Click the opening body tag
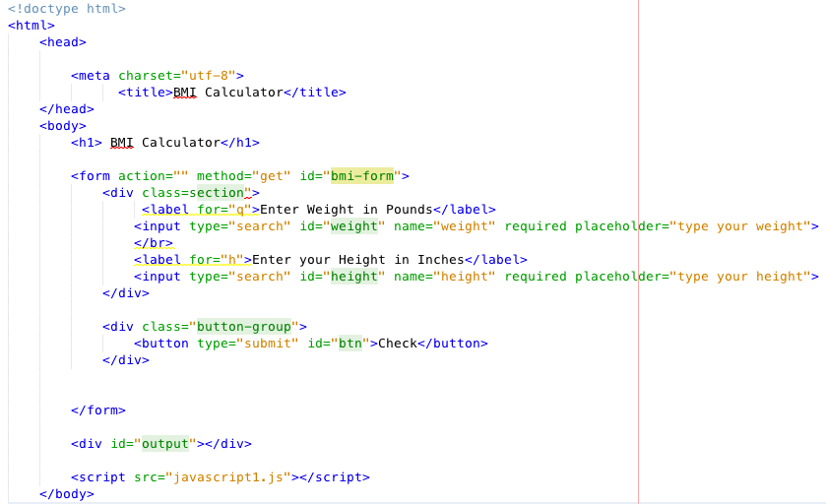Screen dimensions: 826x504 pos(63,126)
